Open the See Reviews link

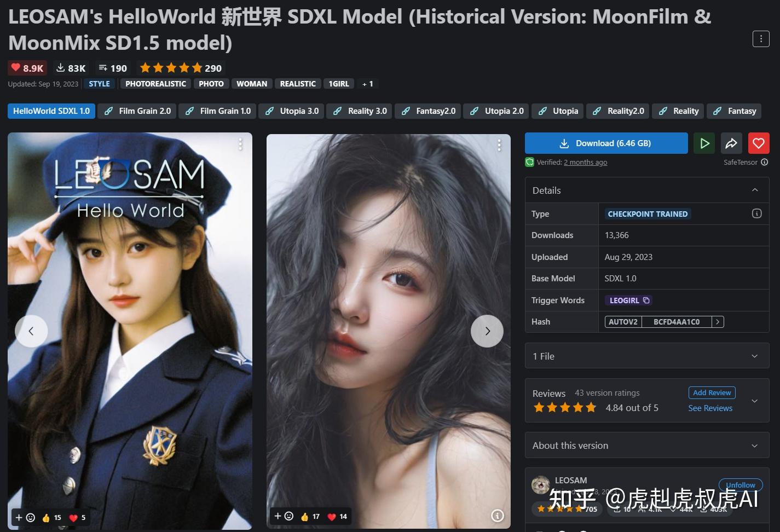coord(710,408)
